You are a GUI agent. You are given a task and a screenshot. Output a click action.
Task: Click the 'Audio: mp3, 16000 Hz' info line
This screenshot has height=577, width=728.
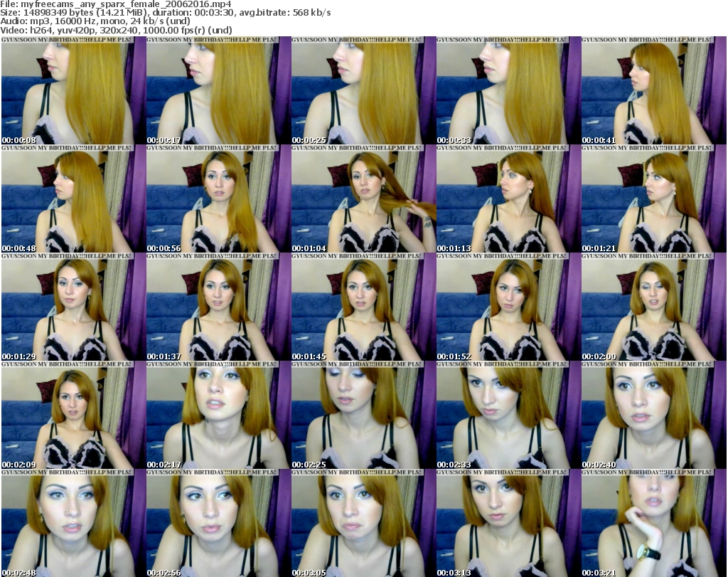pyautogui.click(x=95, y=21)
